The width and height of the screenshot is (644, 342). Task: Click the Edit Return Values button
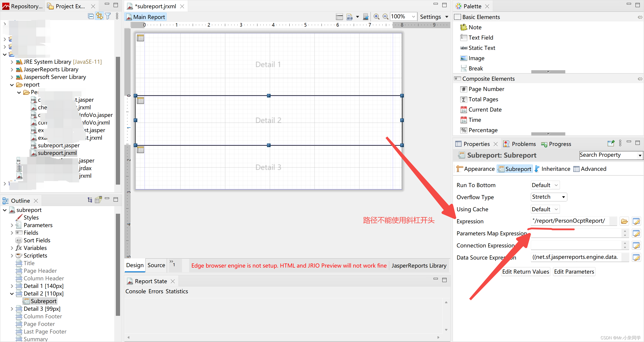tap(525, 272)
